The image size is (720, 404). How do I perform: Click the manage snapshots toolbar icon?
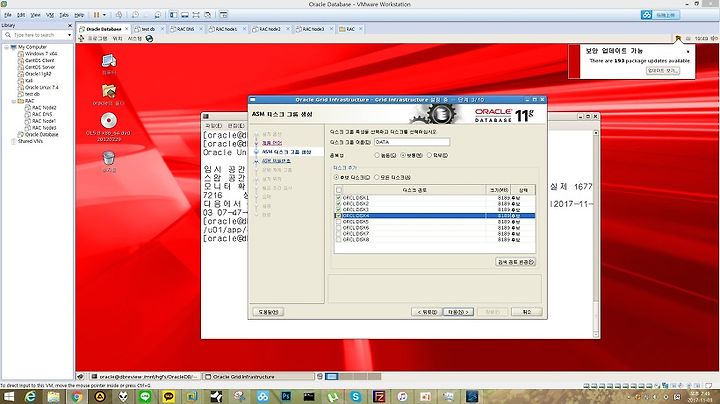pyautogui.click(x=158, y=15)
